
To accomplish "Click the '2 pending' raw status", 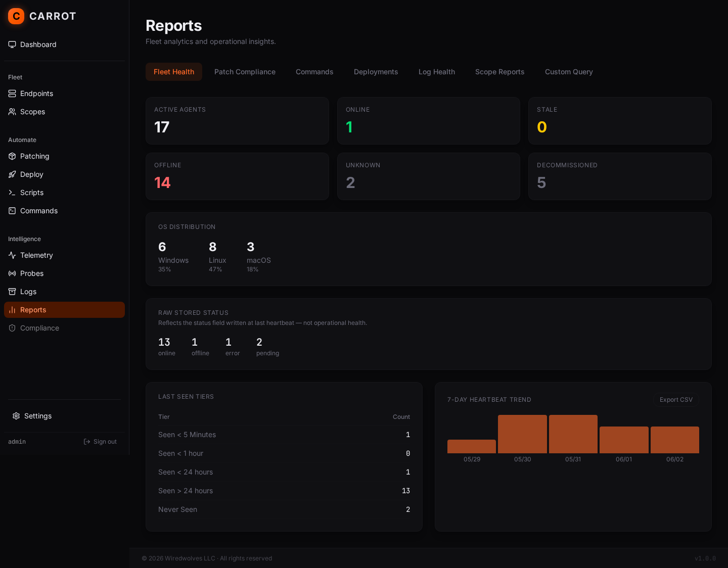I will [x=267, y=347].
